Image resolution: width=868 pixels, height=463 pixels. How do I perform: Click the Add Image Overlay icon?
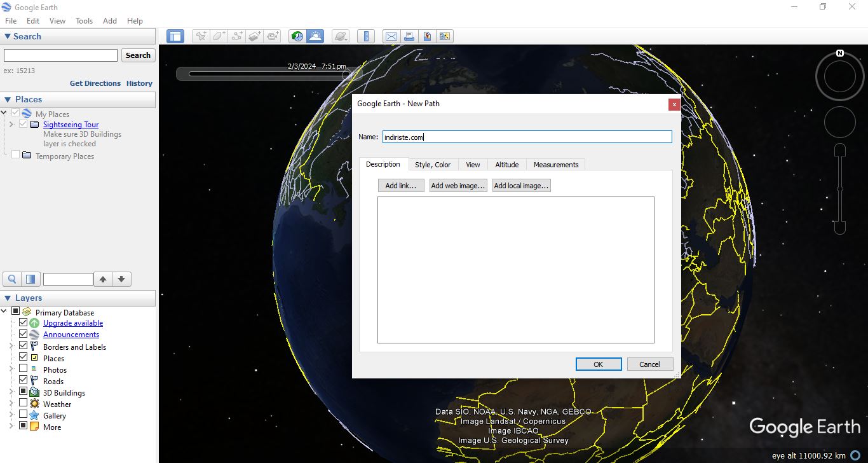point(255,36)
